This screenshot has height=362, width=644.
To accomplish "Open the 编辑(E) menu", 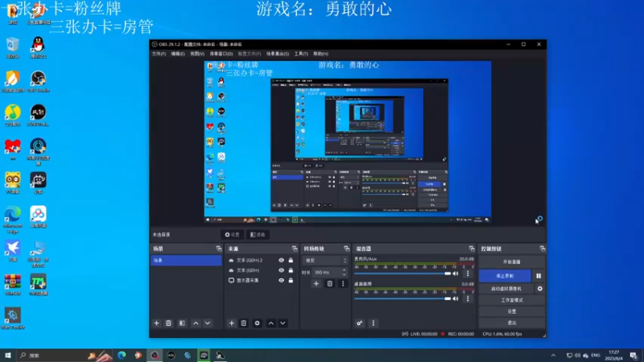I will click(x=178, y=54).
